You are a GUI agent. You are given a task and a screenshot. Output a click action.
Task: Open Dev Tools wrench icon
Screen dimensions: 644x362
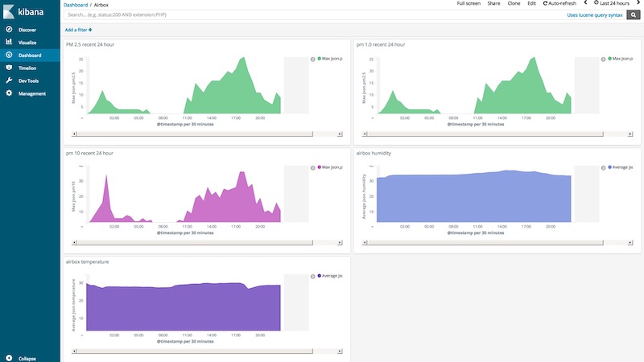9,80
